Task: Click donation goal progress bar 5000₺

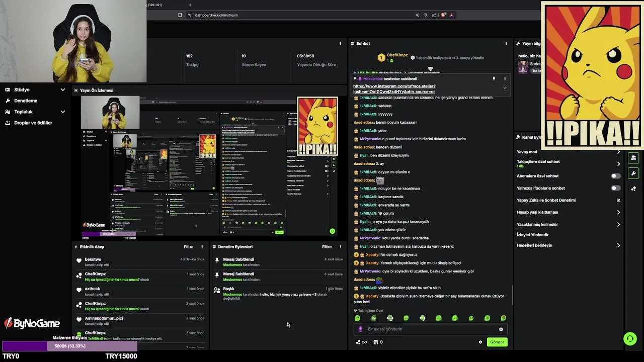Action: coord(70,346)
